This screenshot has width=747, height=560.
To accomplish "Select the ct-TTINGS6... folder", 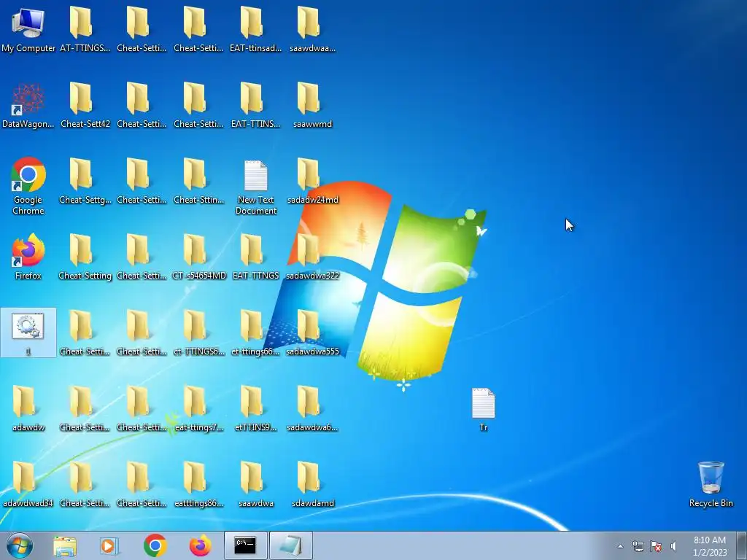I will coord(198,332).
